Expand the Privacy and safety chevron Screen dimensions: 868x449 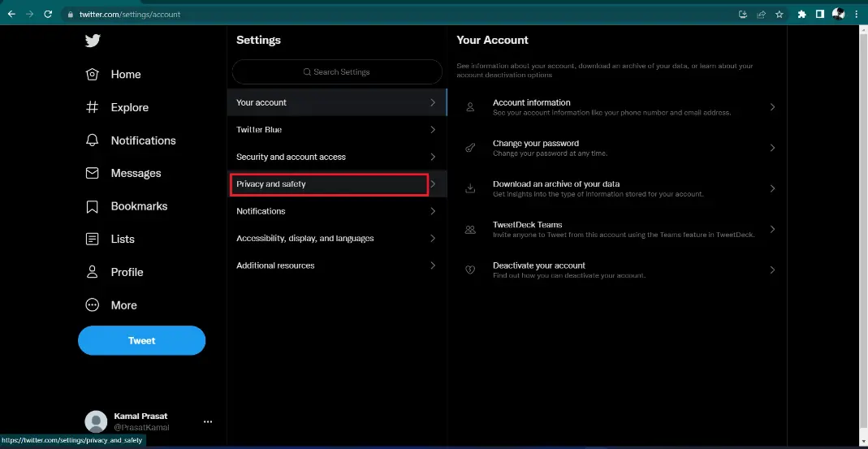(433, 183)
